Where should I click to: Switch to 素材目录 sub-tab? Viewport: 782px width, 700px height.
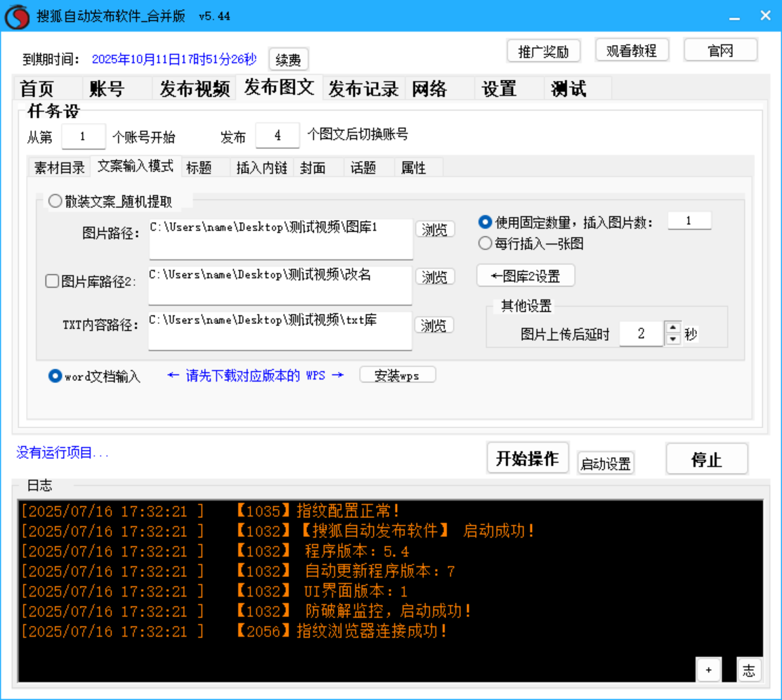click(x=59, y=168)
